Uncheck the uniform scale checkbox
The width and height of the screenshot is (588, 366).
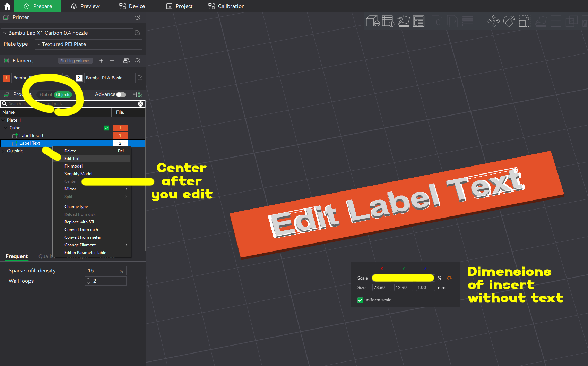coord(360,300)
